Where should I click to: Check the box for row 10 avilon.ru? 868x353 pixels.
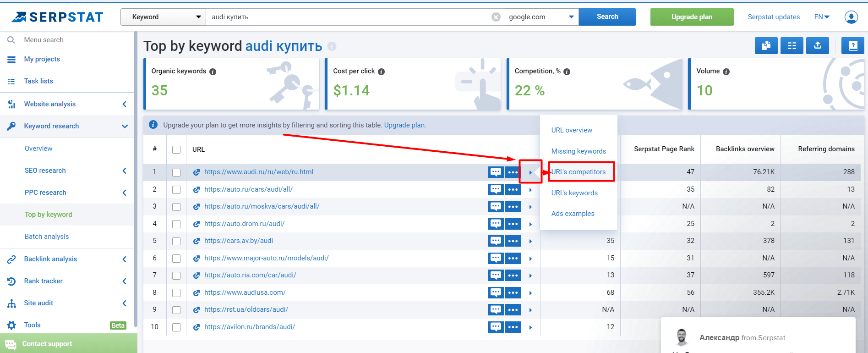pos(176,327)
